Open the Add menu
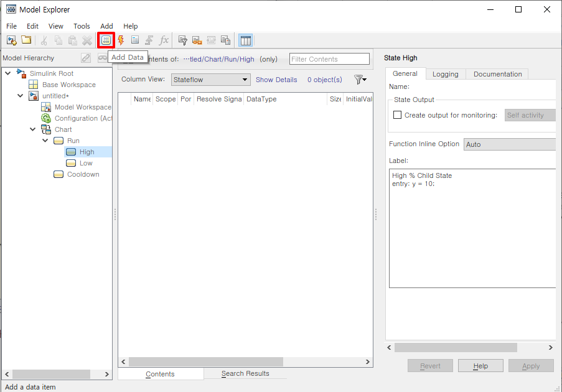Image resolution: width=562 pixels, height=392 pixels. point(106,26)
